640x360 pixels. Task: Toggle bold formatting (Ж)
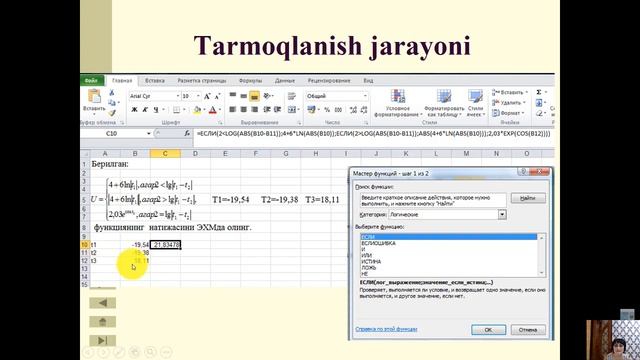pos(134,110)
